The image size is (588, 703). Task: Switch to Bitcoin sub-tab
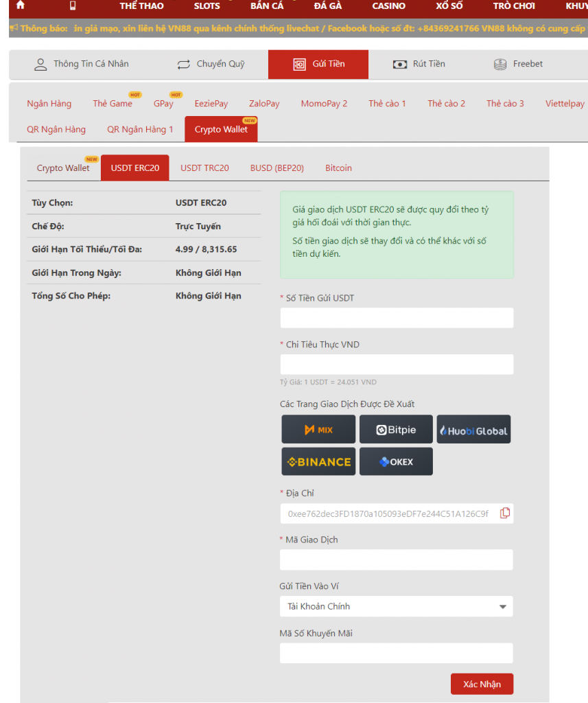click(x=338, y=168)
